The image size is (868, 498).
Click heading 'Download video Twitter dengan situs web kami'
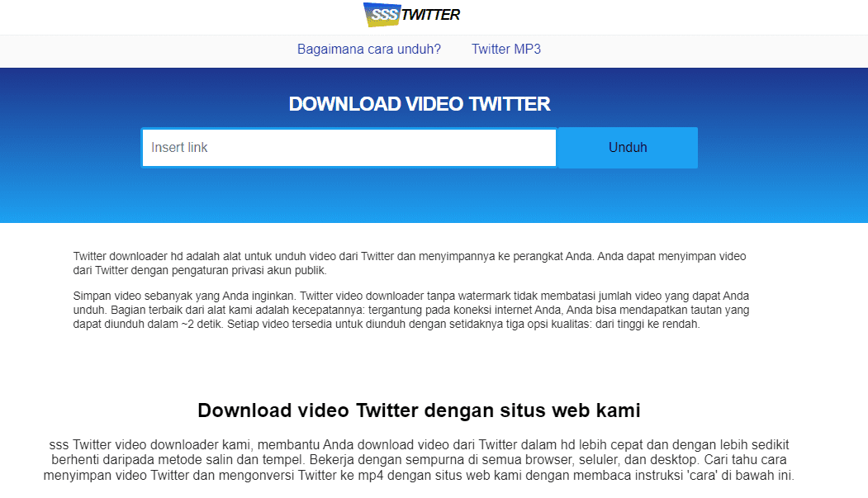(419, 410)
